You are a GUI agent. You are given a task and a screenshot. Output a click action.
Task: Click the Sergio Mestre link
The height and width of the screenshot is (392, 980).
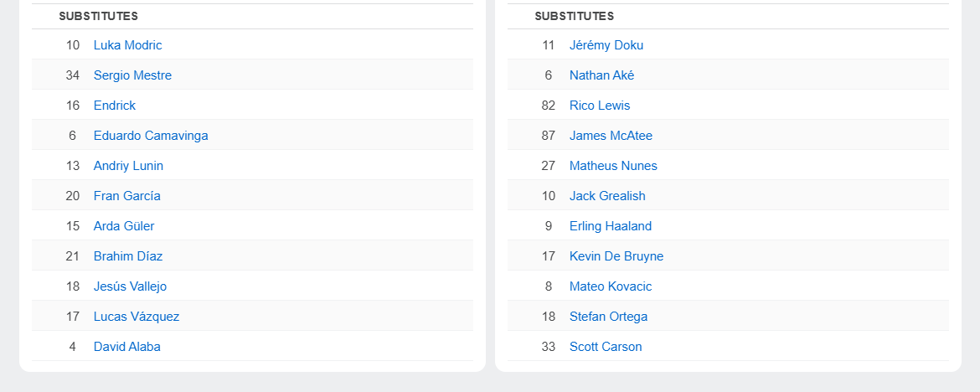[132, 75]
